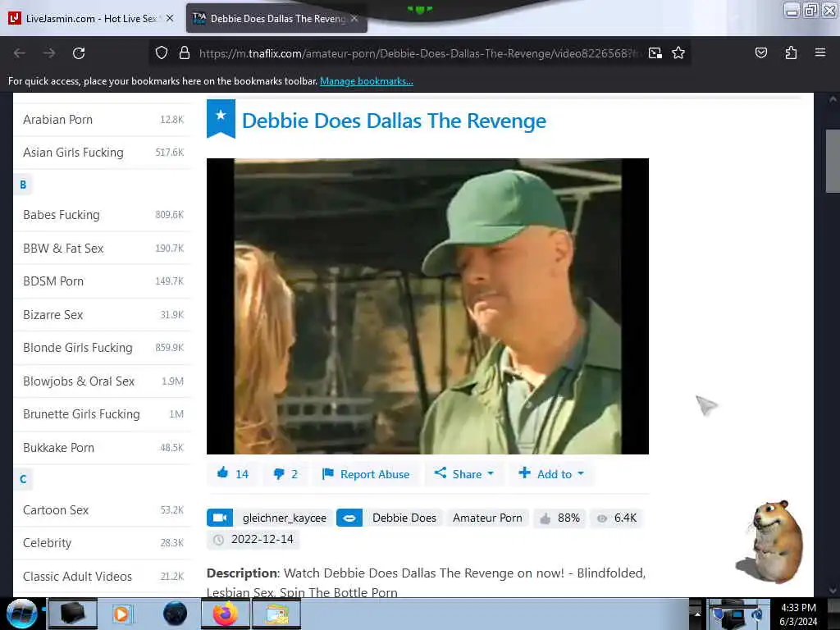The height and width of the screenshot is (630, 840).
Task: Click the scrollbar up arrow
Action: click(833, 99)
